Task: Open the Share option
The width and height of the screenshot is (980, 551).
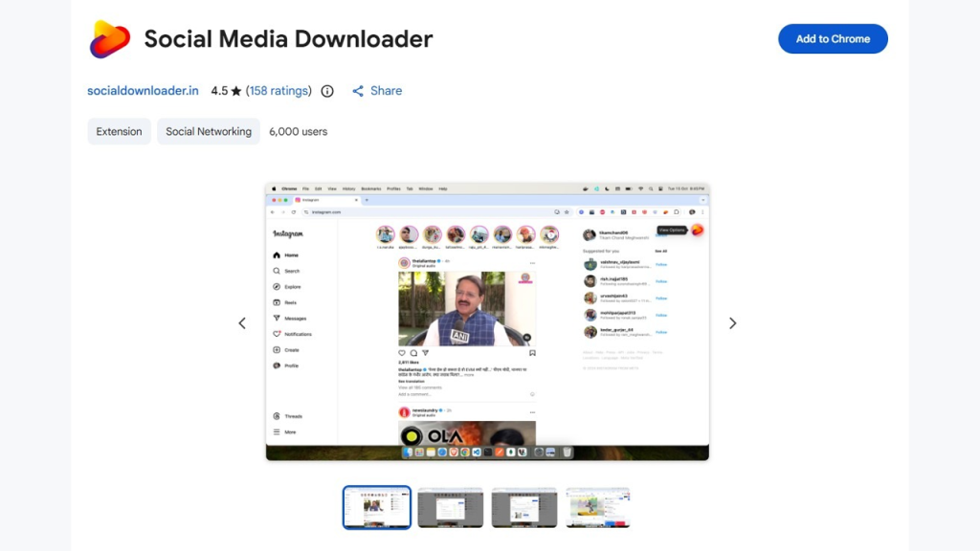Action: 376,91
